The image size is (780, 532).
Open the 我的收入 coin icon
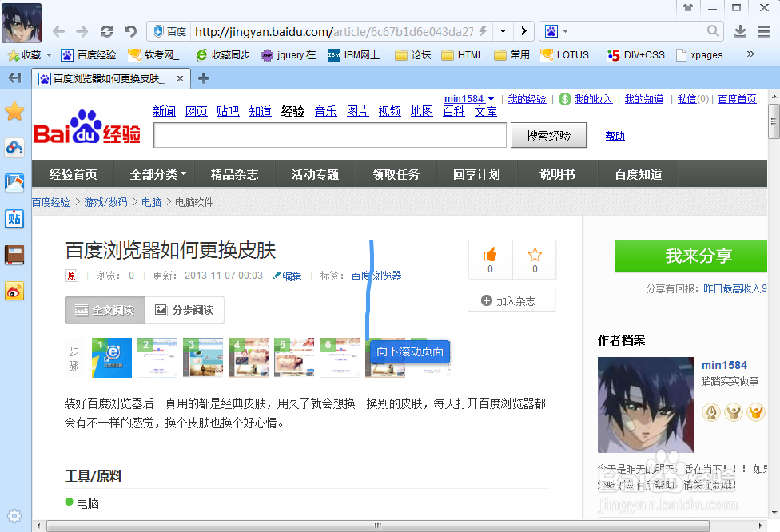[564, 99]
